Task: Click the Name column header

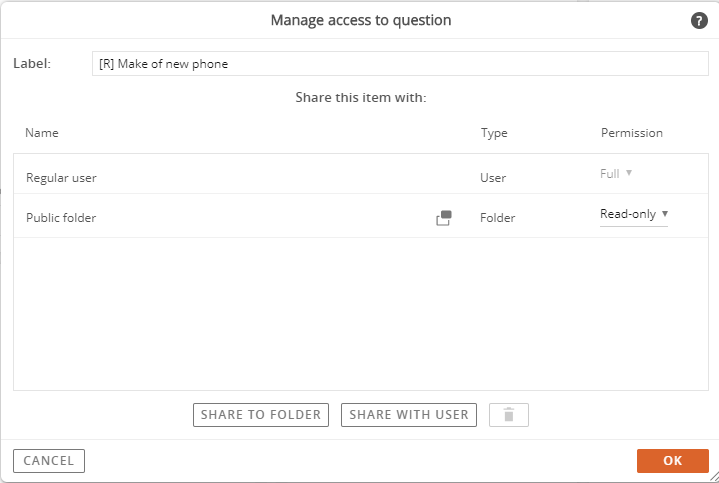Action: [x=42, y=133]
